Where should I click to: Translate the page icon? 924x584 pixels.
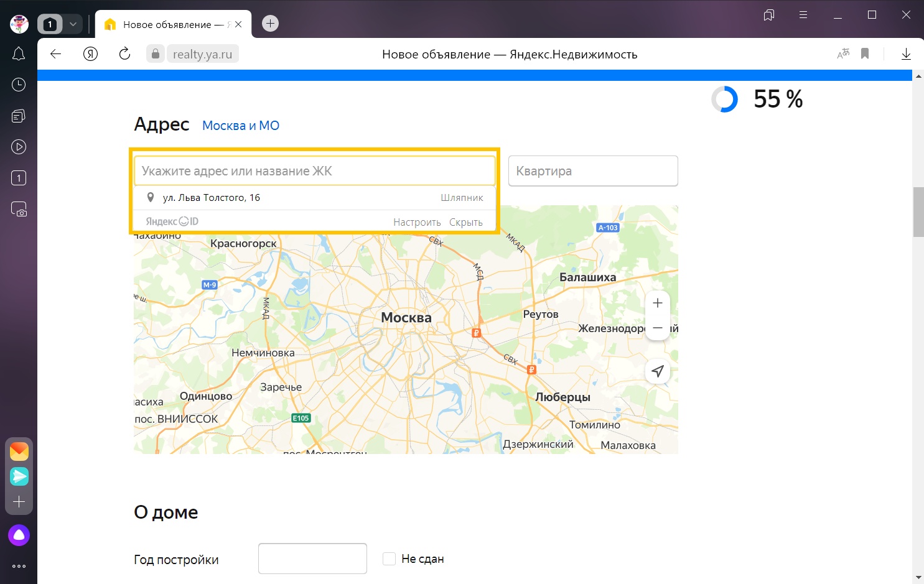[x=843, y=54]
